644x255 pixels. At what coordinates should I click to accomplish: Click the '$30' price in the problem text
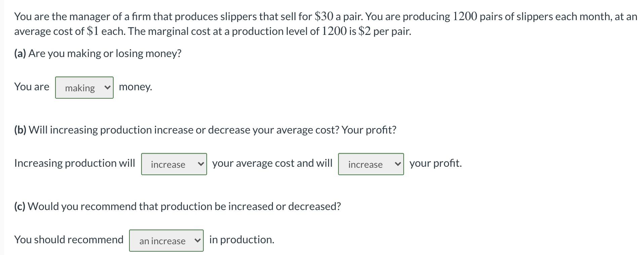click(x=324, y=16)
